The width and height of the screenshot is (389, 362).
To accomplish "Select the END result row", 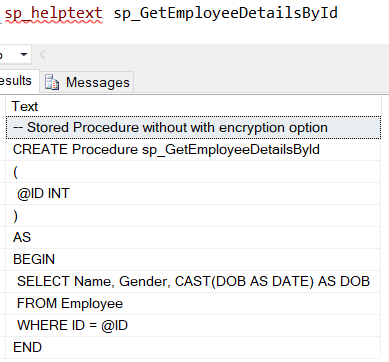I will coord(193,347).
